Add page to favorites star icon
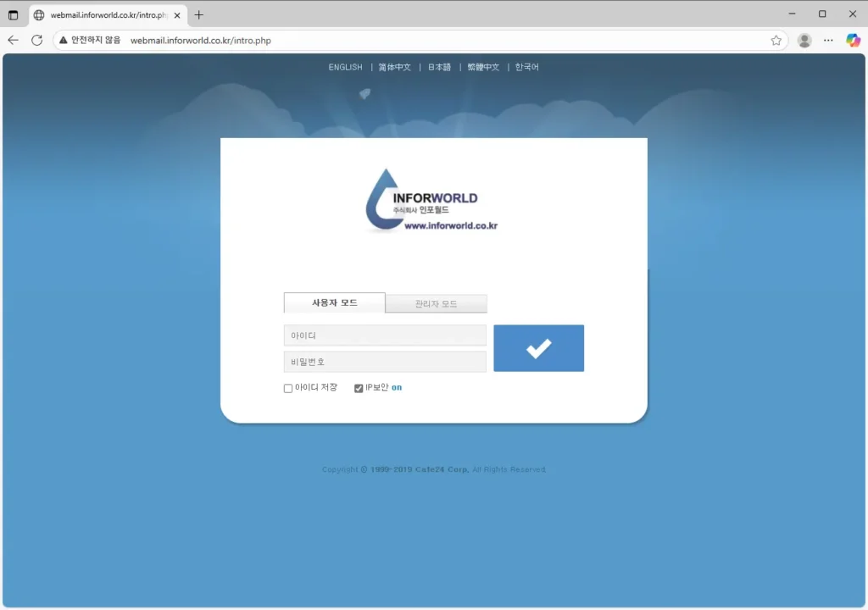Screen dimensions: 868x610 [776, 41]
